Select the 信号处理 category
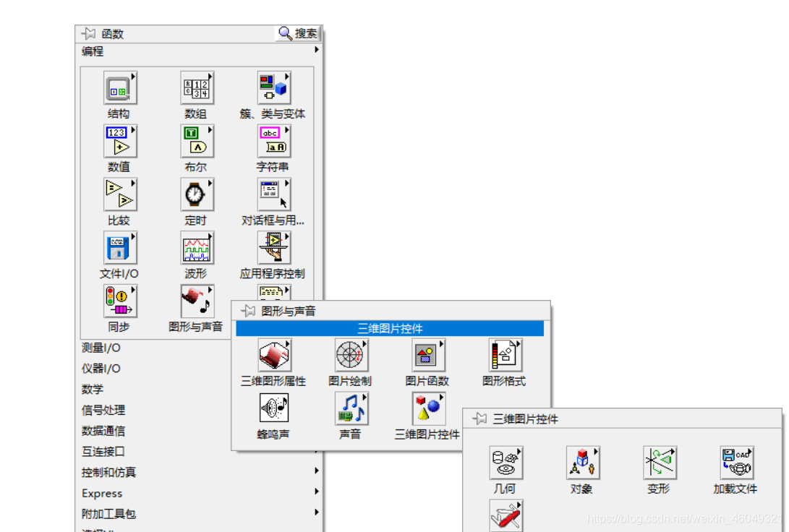Image resolution: width=789 pixels, height=532 pixels. pos(103,410)
